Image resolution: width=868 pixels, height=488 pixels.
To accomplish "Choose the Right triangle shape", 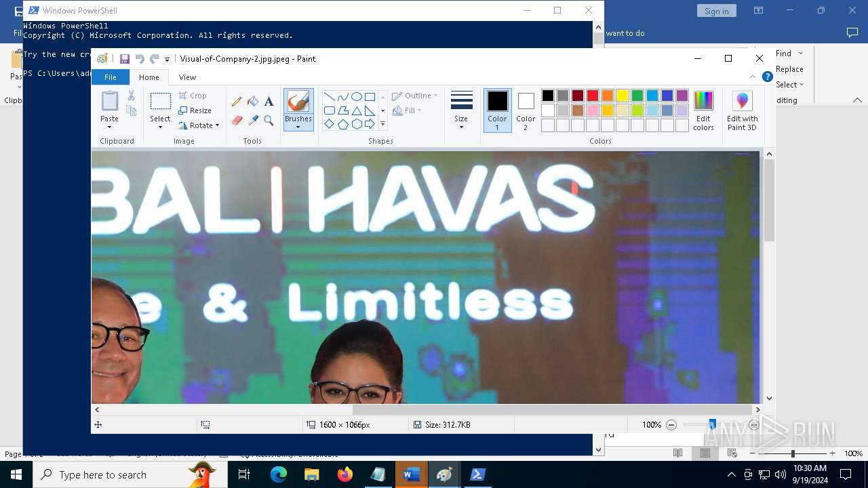I will coord(370,110).
